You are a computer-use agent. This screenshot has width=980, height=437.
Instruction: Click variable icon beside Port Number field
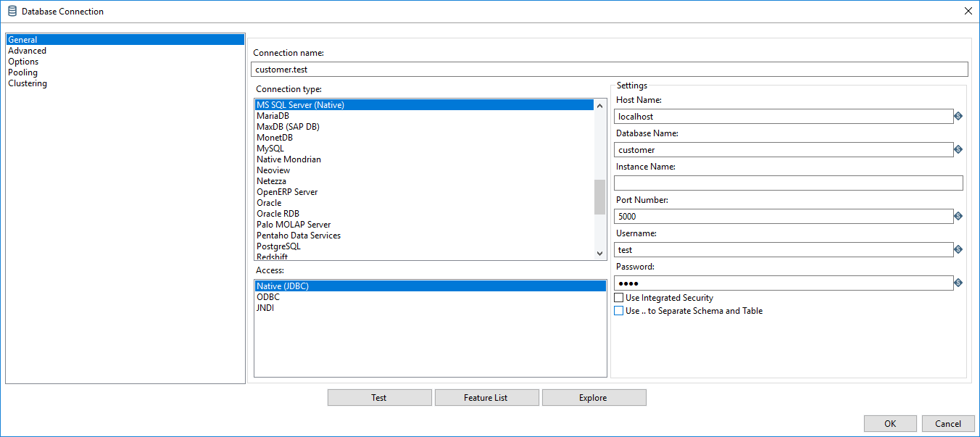tap(958, 216)
